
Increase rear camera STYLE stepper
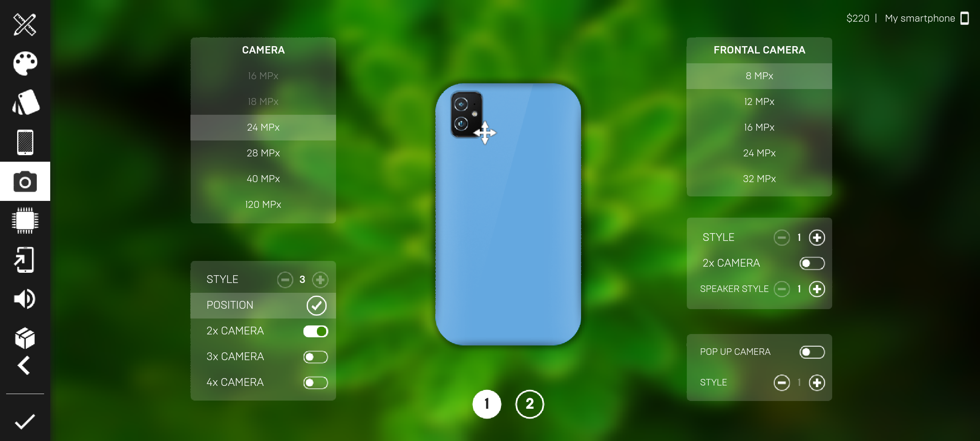pyautogui.click(x=320, y=279)
